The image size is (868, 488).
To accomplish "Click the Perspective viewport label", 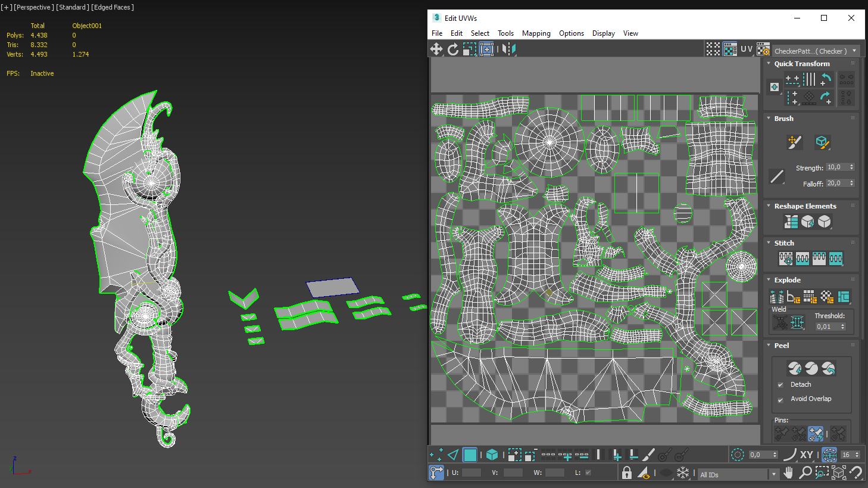I will pyautogui.click(x=34, y=7).
